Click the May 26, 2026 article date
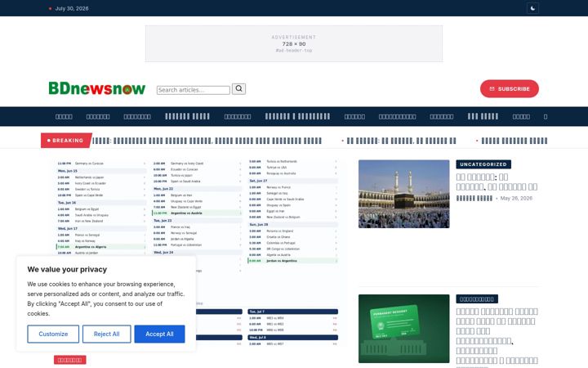The width and height of the screenshot is (588, 368). point(516,198)
